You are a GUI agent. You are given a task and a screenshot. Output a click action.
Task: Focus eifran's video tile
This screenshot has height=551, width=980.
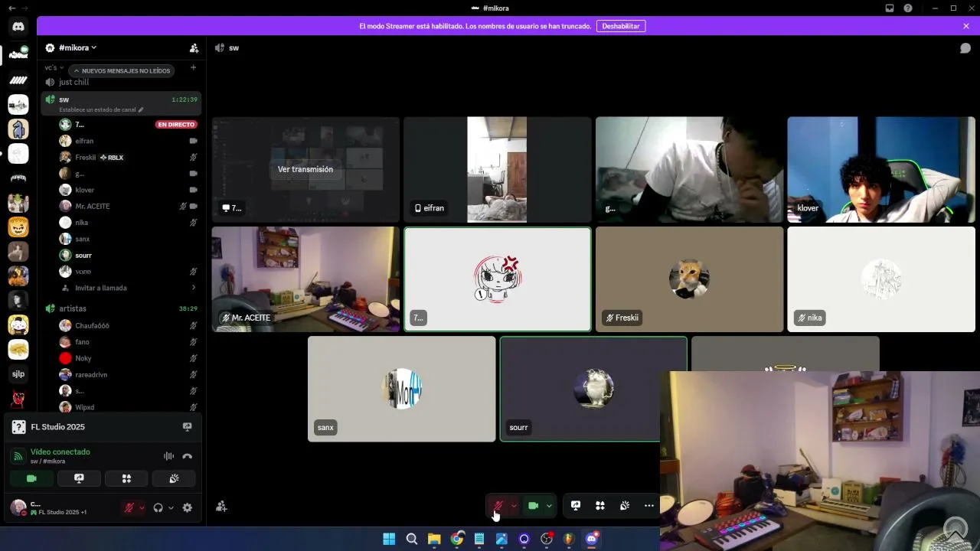(498, 170)
